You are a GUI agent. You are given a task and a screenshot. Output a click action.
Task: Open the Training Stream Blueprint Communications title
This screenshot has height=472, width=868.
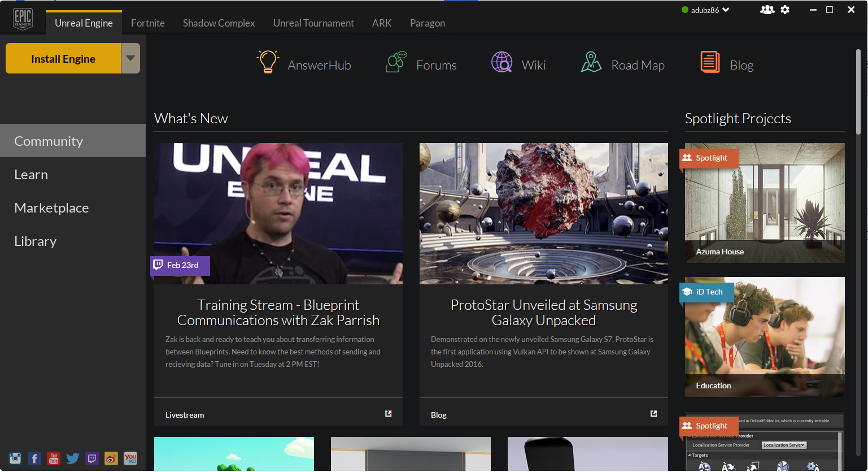(278, 313)
